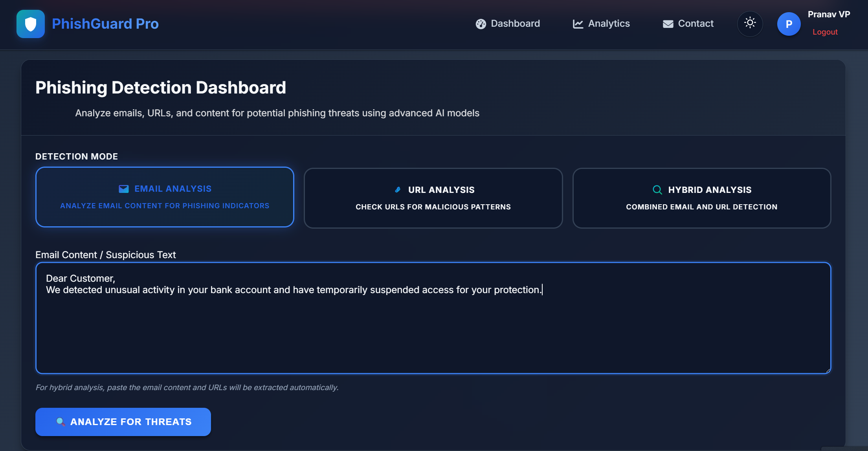The height and width of the screenshot is (451, 868).
Task: Click the URL Analysis link icon
Action: 398,190
